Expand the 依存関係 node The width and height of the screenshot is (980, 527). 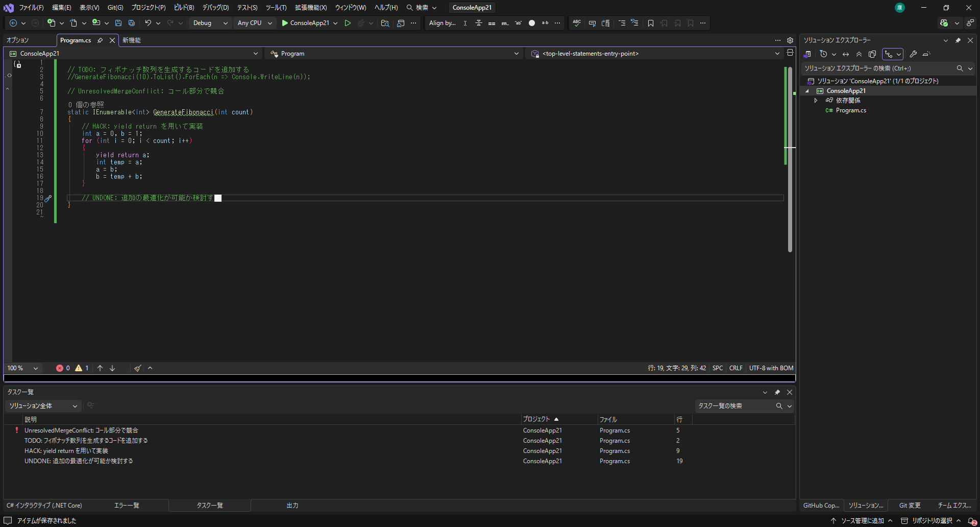coord(816,101)
